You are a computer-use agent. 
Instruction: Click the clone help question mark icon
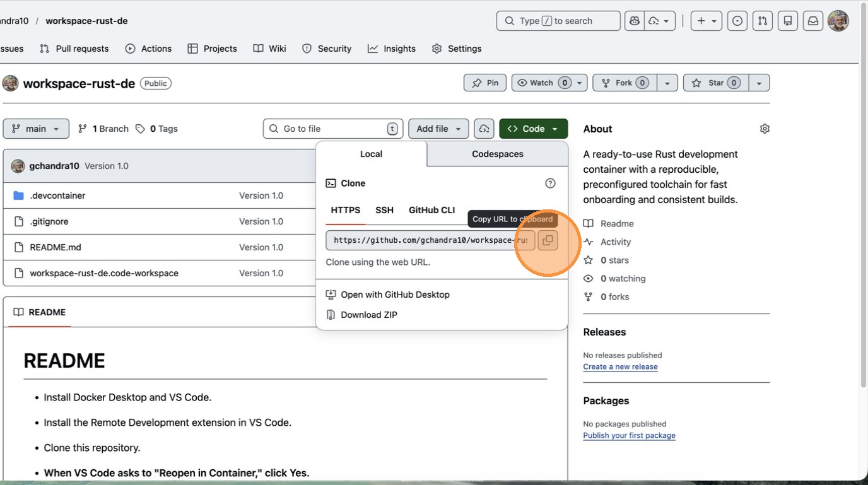pyautogui.click(x=550, y=184)
